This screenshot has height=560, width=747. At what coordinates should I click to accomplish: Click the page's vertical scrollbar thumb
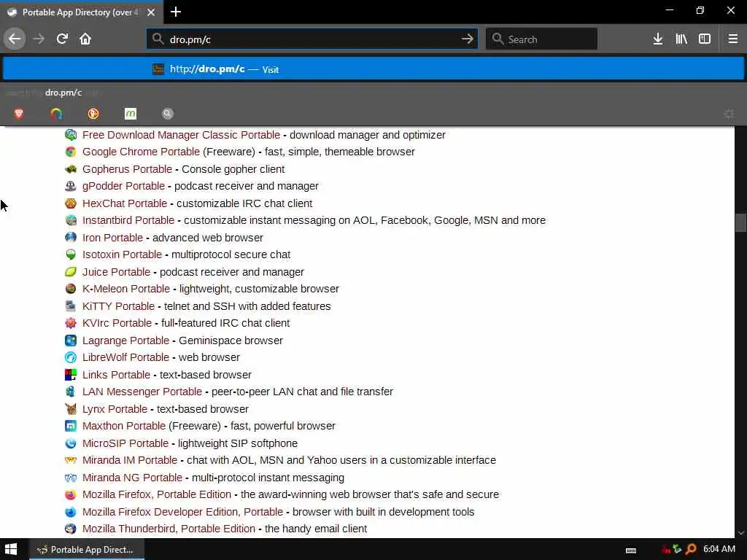(740, 222)
